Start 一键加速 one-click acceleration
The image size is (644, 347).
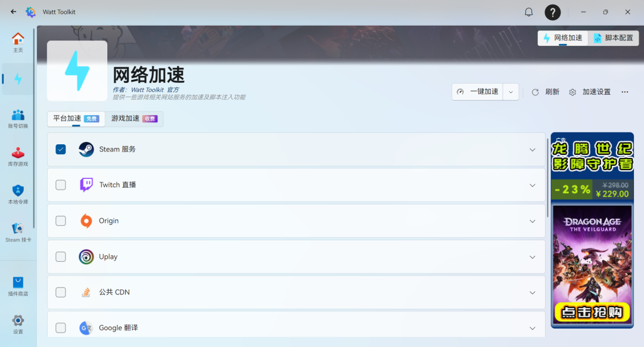(x=478, y=92)
